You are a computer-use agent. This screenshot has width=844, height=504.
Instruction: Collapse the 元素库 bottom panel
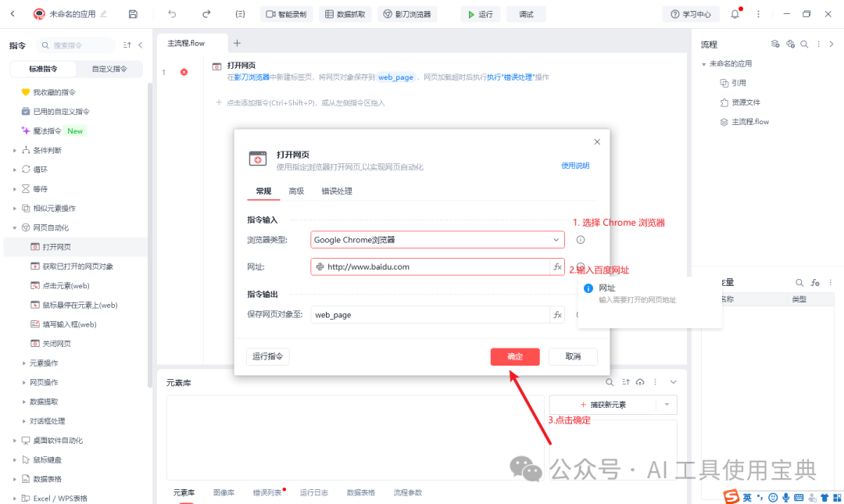674,382
